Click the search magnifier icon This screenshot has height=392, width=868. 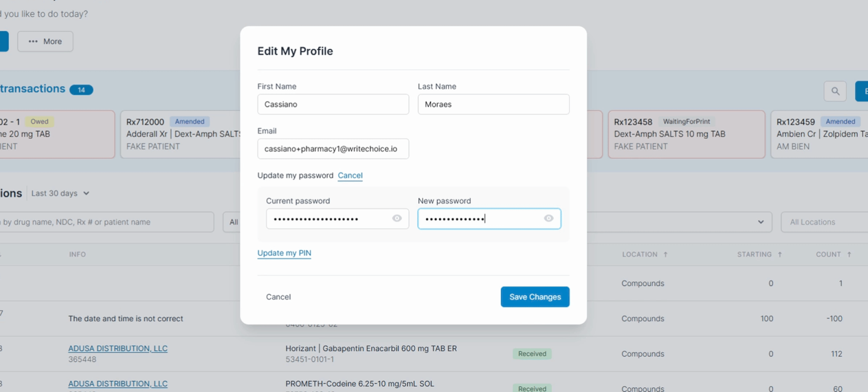coord(835,91)
